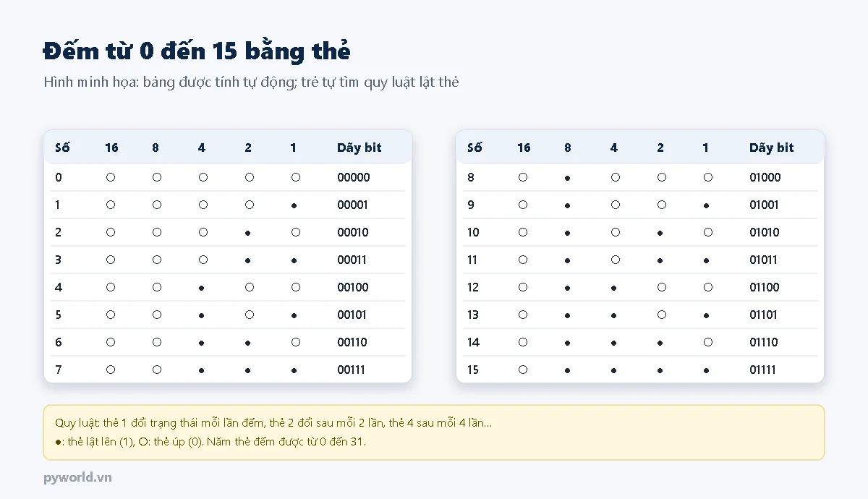
Task: Select the bit string 01000
Action: coord(765,177)
